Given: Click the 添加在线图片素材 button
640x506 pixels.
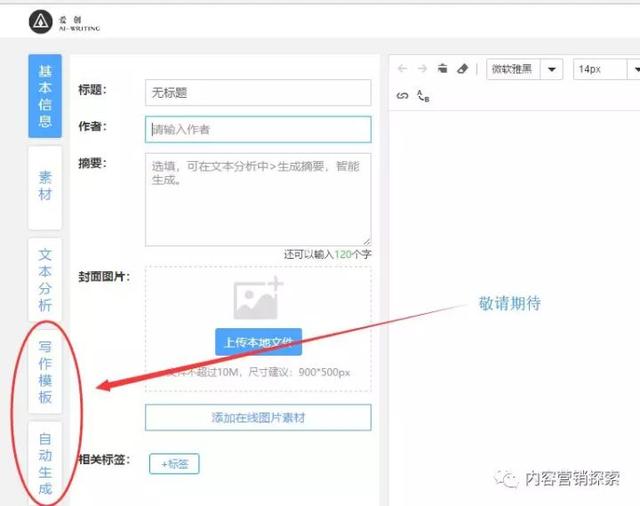Looking at the screenshot, I should click(258, 417).
